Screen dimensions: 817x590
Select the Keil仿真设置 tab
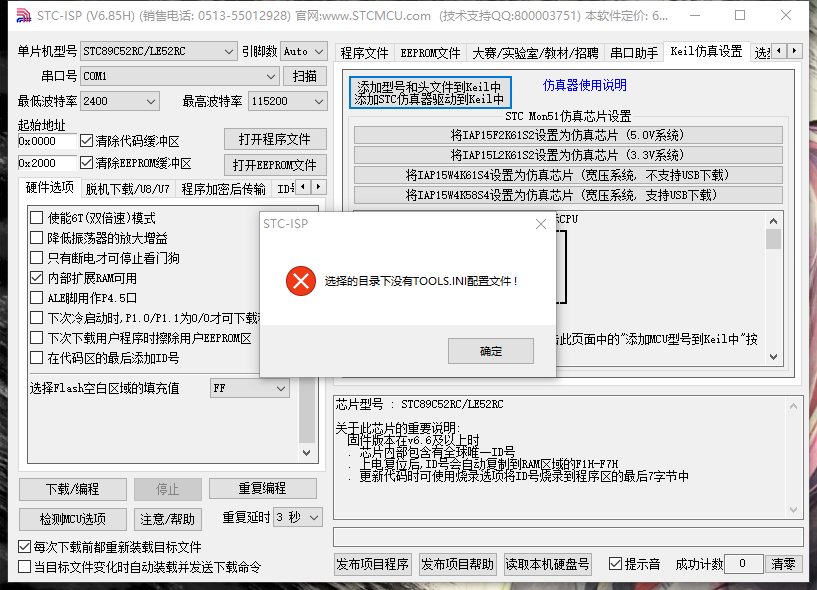(x=706, y=52)
